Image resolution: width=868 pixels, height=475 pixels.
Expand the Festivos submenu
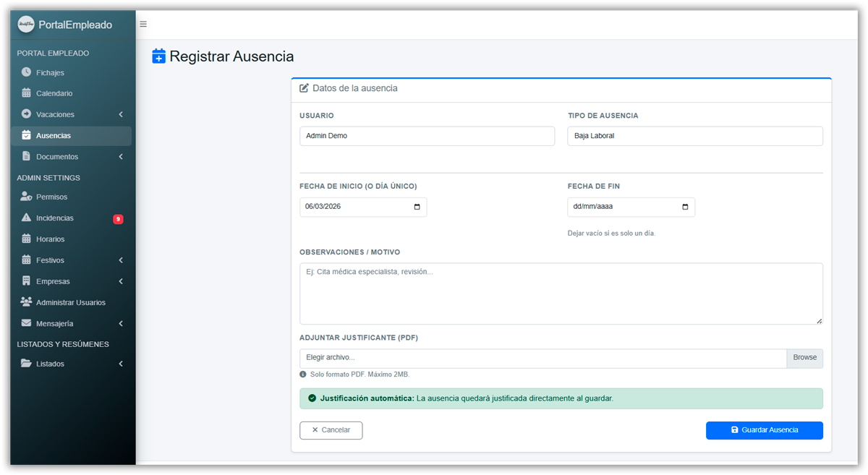(121, 260)
